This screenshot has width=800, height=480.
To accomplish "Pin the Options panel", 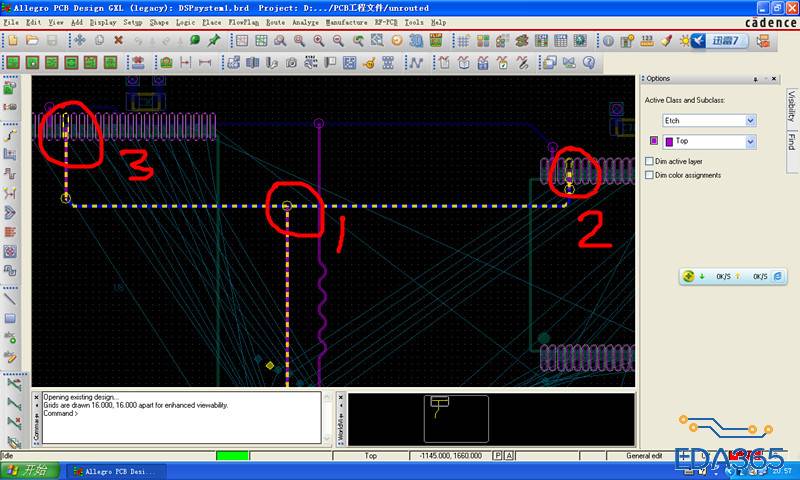I will click(756, 79).
